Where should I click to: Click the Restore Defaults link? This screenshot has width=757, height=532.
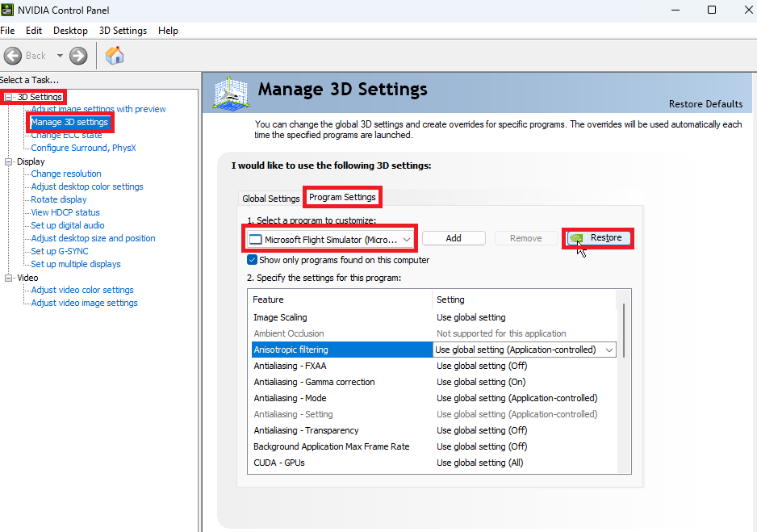click(x=705, y=104)
